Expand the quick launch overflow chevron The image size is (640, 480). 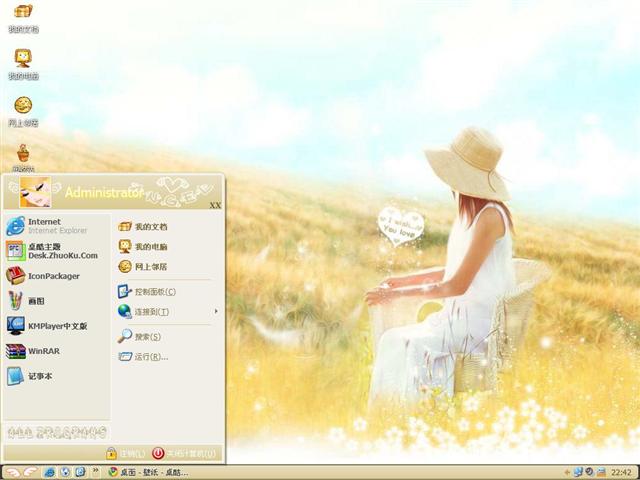pyautogui.click(x=93, y=472)
